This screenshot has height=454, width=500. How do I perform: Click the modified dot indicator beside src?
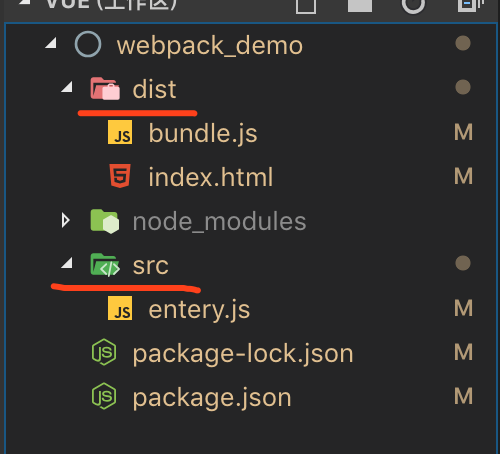[x=463, y=263]
